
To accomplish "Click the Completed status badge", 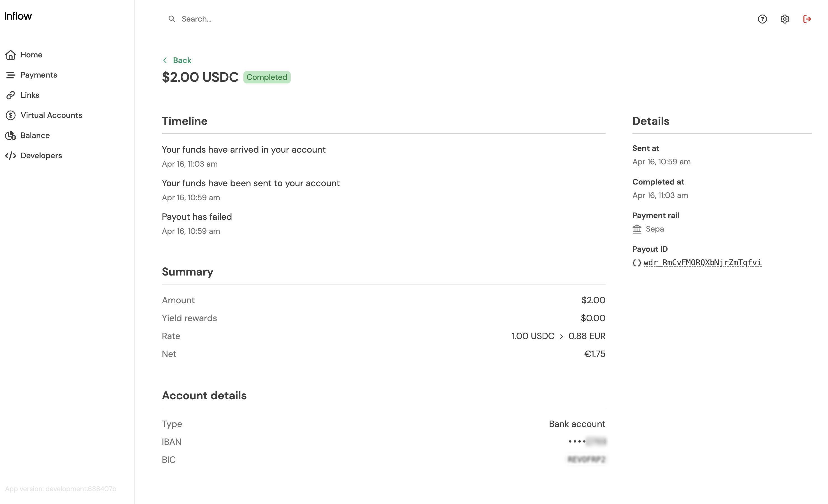I will point(267,77).
